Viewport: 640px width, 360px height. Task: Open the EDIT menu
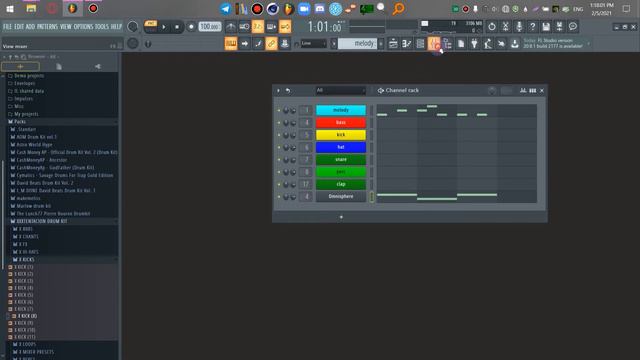tap(19, 27)
